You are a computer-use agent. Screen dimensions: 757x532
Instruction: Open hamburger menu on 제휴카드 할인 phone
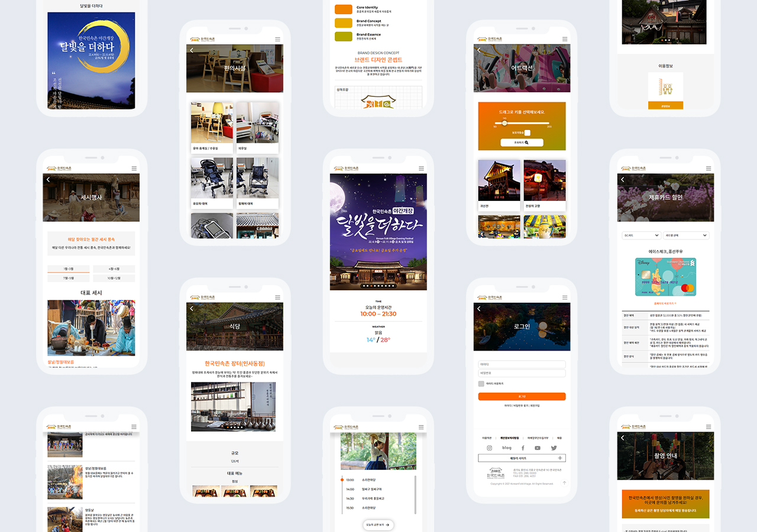708,168
